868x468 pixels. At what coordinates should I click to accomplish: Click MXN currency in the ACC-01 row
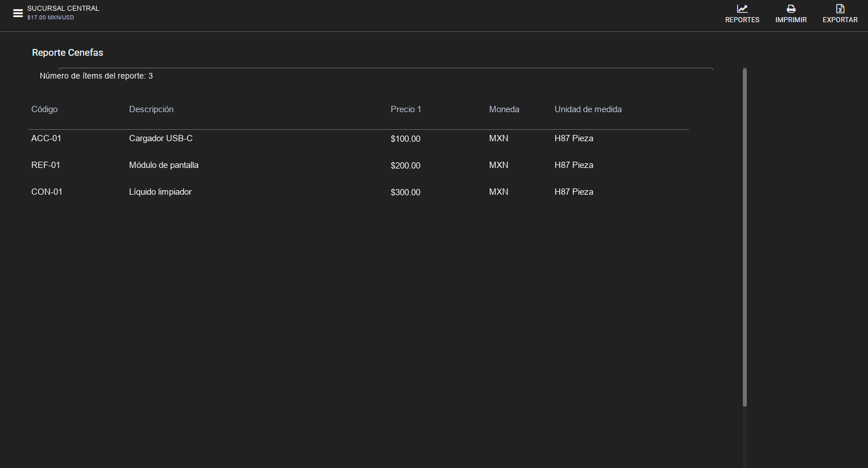(x=499, y=138)
